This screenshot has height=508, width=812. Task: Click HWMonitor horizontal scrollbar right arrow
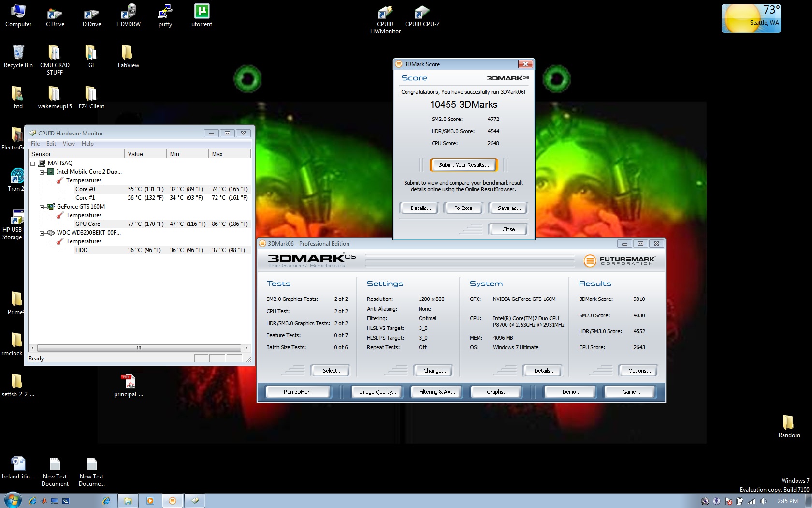point(246,348)
